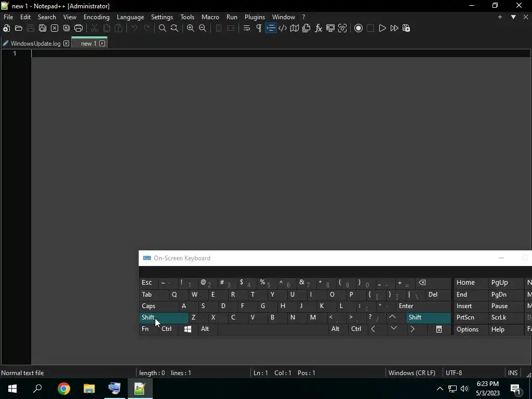Image resolution: width=532 pixels, height=399 pixels.
Task: Close the new 1 tab
Action: (x=102, y=44)
